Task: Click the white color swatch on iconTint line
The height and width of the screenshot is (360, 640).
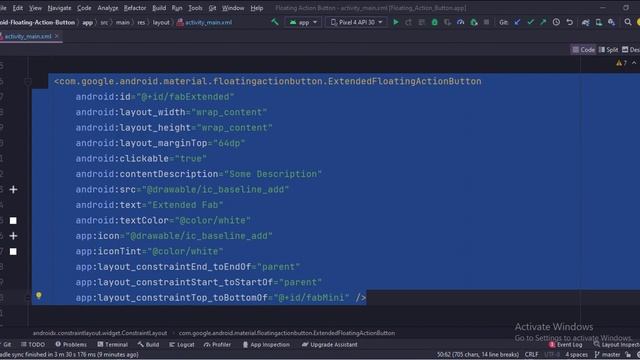Action: coord(13,251)
